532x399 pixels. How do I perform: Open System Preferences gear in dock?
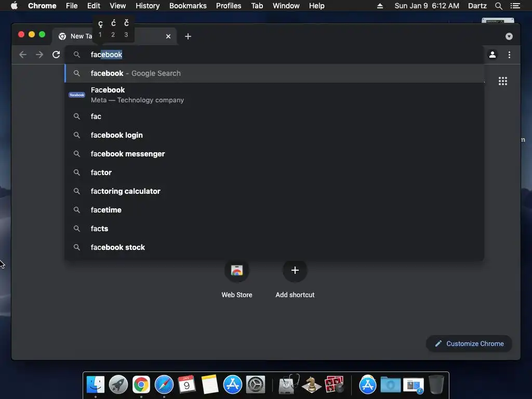click(x=255, y=385)
